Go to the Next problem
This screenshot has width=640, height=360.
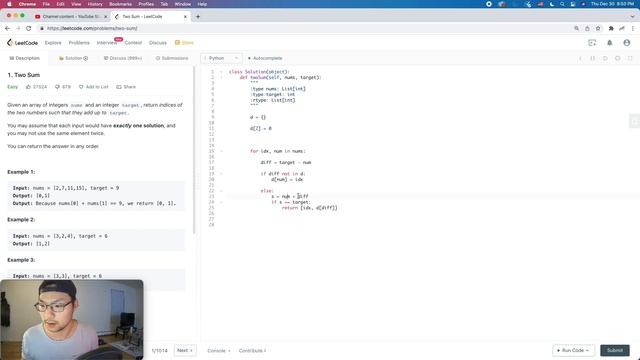[185, 350]
